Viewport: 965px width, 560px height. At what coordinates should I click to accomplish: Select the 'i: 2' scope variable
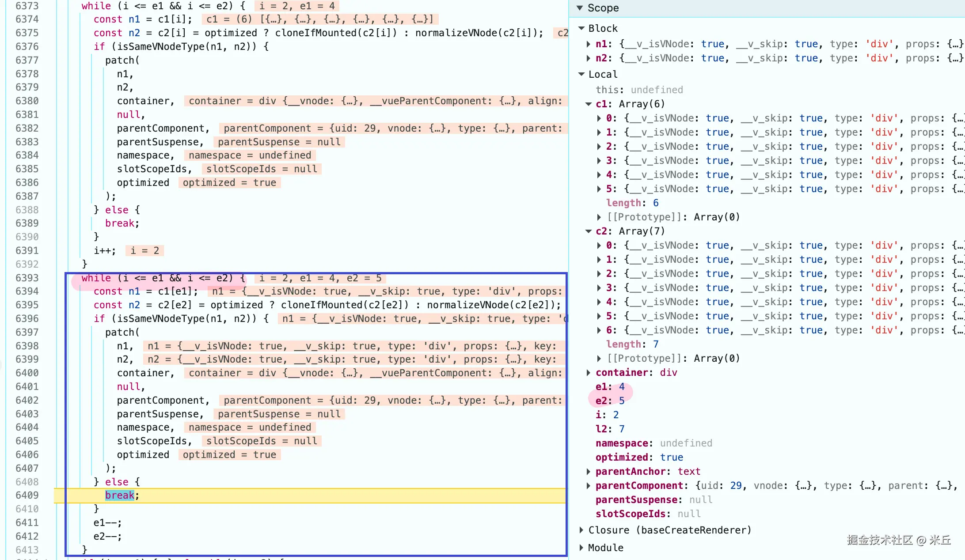click(607, 415)
